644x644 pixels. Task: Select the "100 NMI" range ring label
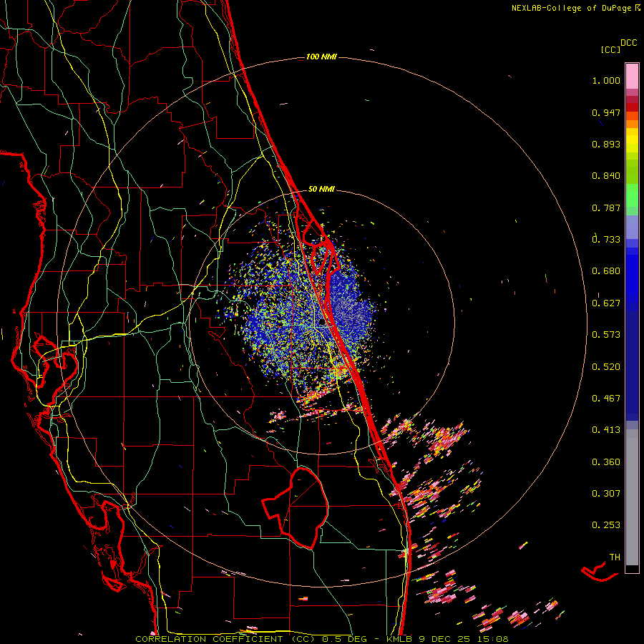[x=321, y=57]
